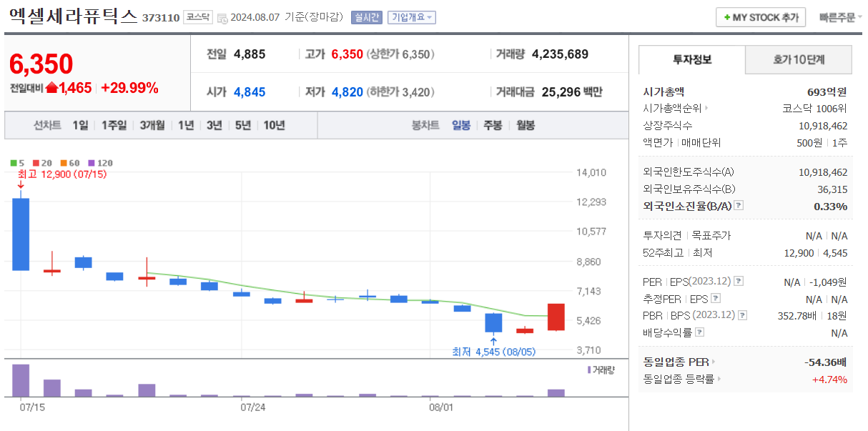Click the help icon next to PER EPS(2023.12)
The image size is (868, 431).
tap(739, 282)
